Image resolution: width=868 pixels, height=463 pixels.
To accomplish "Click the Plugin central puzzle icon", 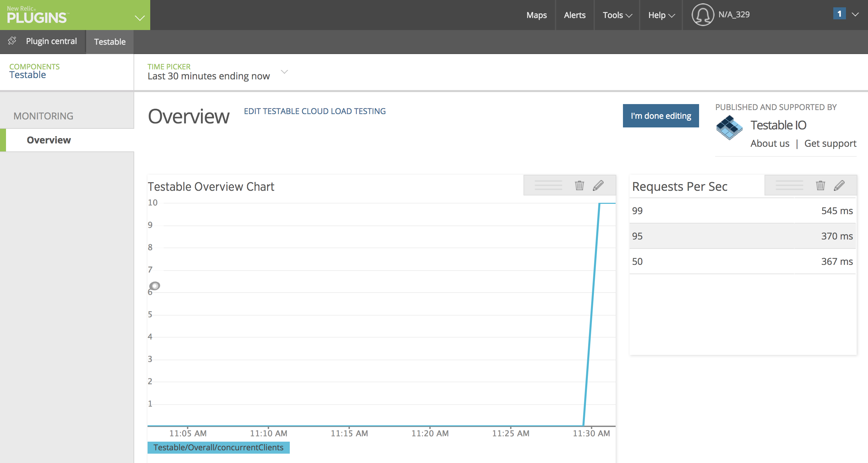I will [x=12, y=41].
